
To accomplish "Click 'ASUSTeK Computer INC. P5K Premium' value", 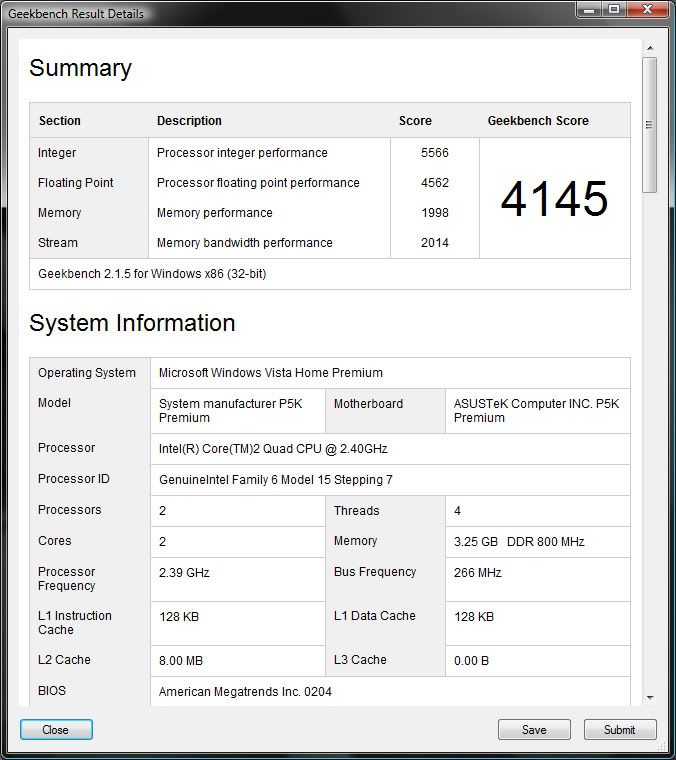I will pos(536,411).
